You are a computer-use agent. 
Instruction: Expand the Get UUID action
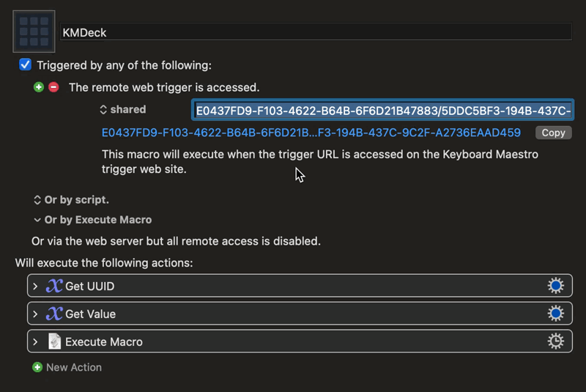tap(35, 286)
